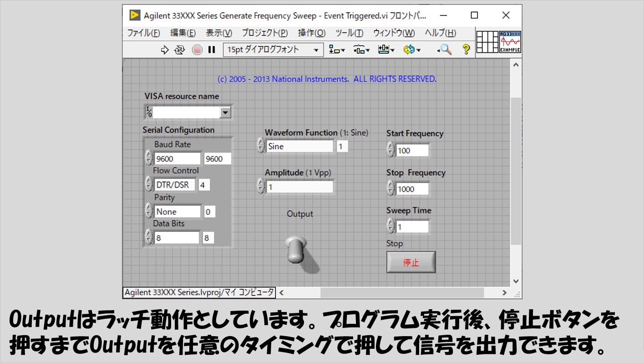Click the vertical scrollbar down arrow
The height and width of the screenshot is (363, 644).
[516, 281]
